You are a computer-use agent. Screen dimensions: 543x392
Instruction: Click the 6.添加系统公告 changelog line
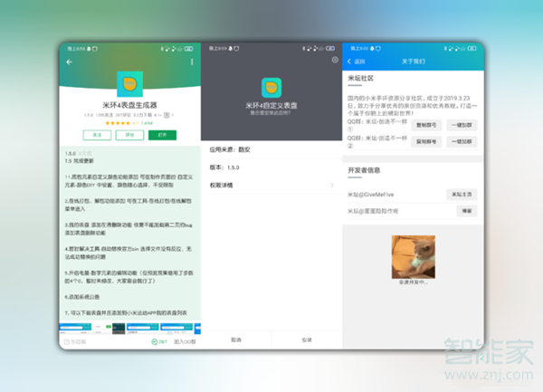click(82, 297)
